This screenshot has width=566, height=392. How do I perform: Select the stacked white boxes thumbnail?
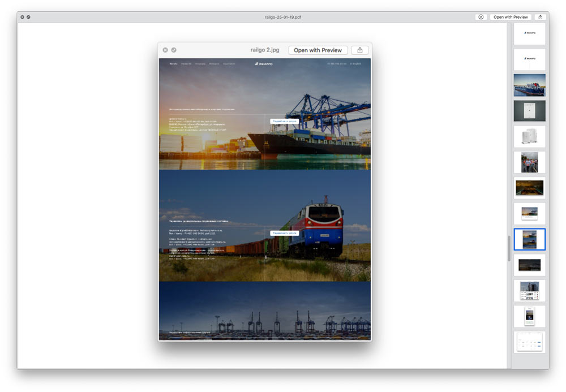pyautogui.click(x=529, y=136)
